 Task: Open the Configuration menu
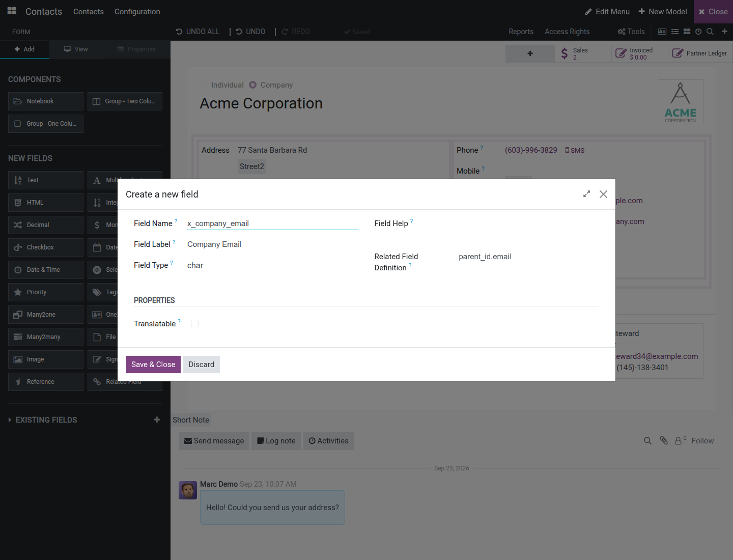pos(137,12)
